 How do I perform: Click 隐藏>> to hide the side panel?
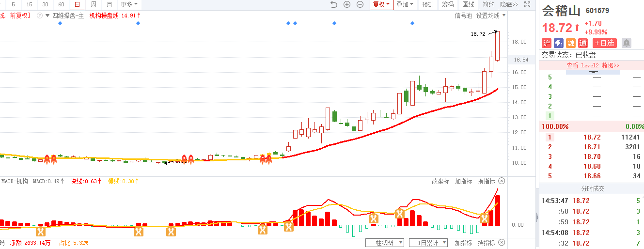coord(509,4)
